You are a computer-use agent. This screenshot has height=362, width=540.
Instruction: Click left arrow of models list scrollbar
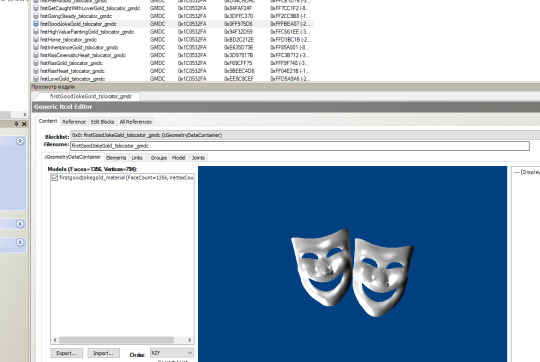pos(55,340)
